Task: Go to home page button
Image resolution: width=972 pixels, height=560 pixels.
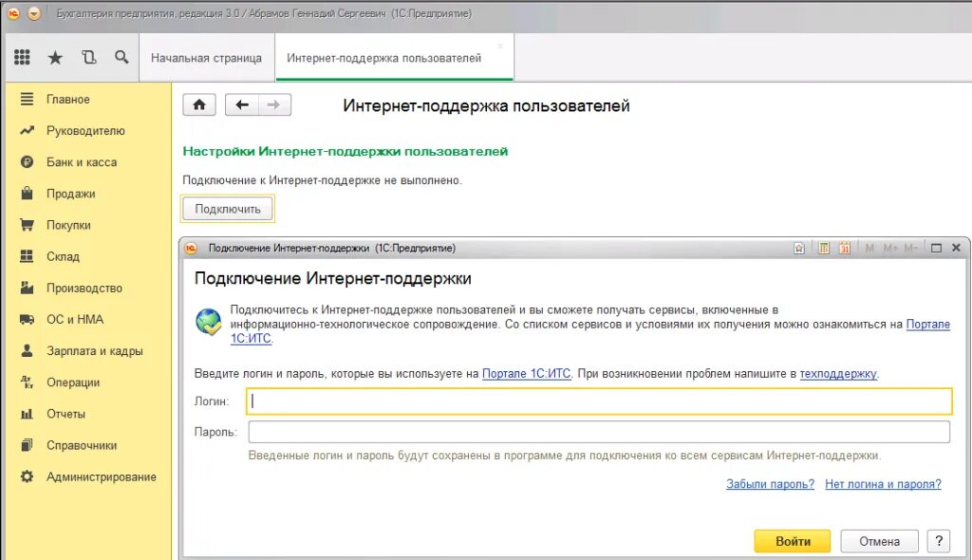Action: click(x=199, y=104)
